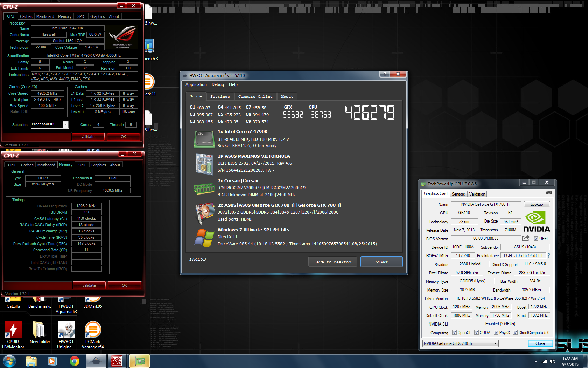
Task: Launch PCMark Vantage x64 shortcut
Action: pyautogui.click(x=93, y=335)
